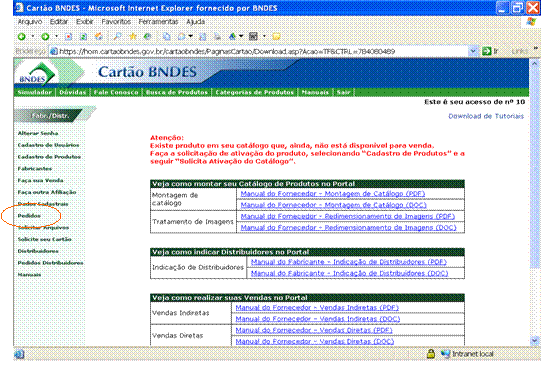
Task: Click the BNDES logo in header
Action: 37,73
